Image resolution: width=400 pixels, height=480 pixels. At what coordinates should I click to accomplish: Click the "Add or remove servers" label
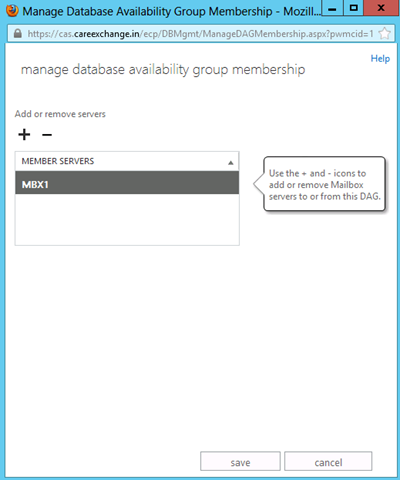[x=60, y=114]
